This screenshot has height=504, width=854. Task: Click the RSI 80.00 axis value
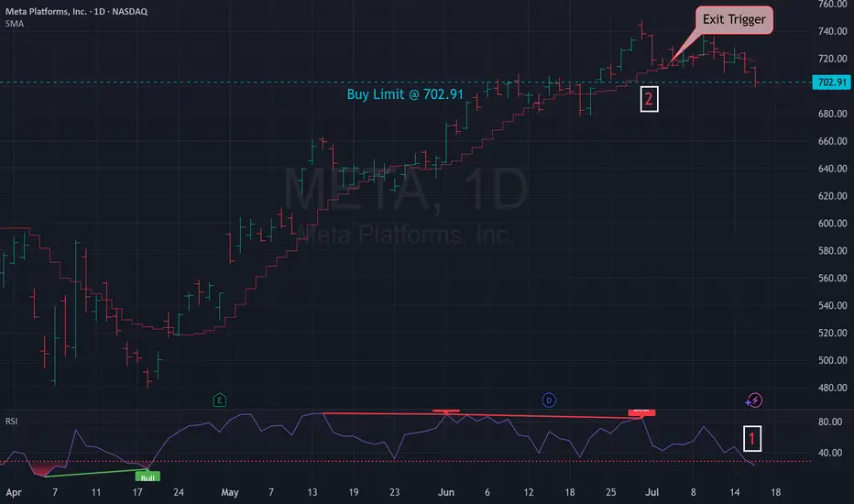[x=830, y=422]
